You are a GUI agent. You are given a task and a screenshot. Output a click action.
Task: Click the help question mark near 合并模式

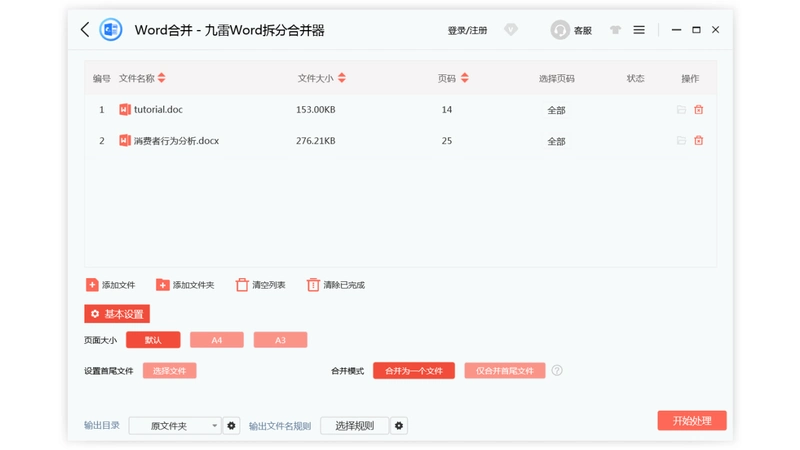pos(557,370)
